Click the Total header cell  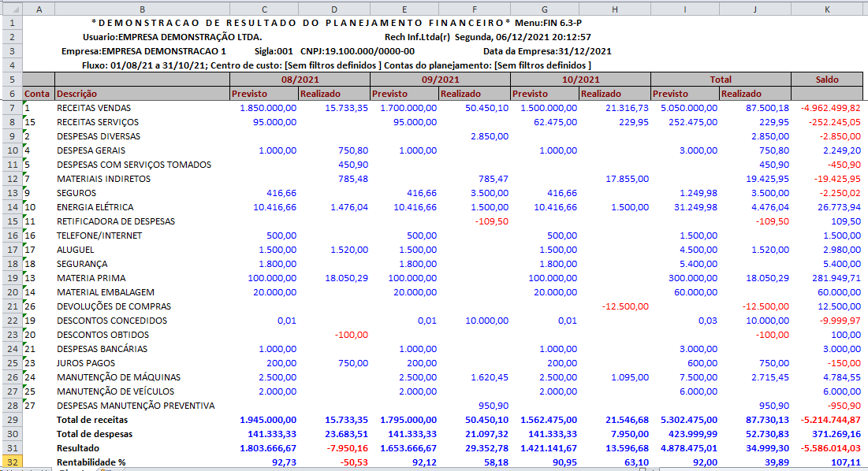[720, 80]
